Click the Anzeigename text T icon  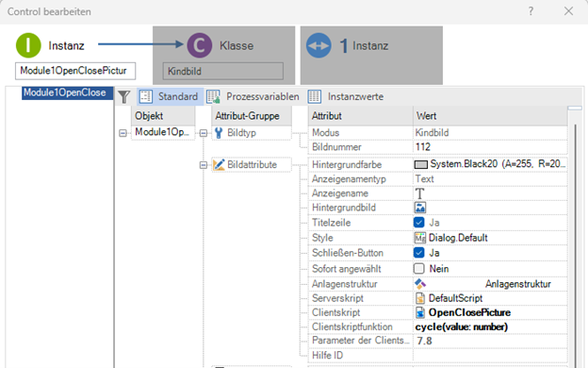[419, 193]
